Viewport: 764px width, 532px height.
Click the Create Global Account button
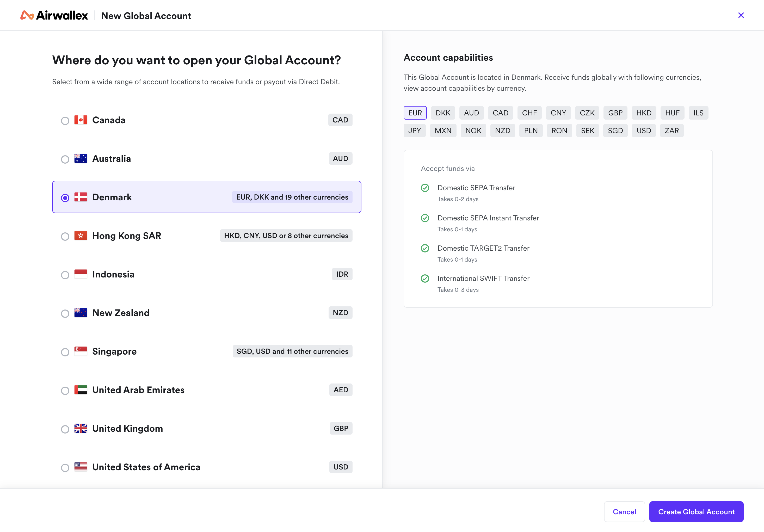pos(697,511)
